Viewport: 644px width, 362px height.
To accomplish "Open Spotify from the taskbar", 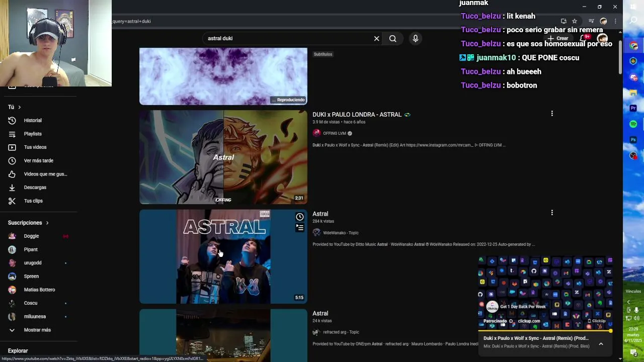I will [x=633, y=124].
